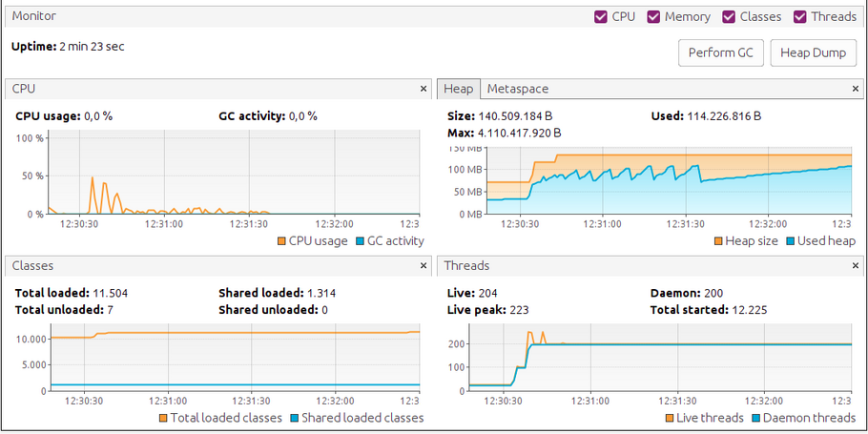Click the Used heap legend swatch

pyautogui.click(x=792, y=241)
